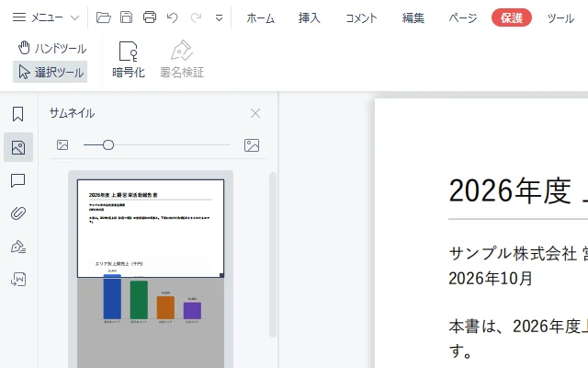Enlarge thumbnails with the large image icon

(252, 145)
